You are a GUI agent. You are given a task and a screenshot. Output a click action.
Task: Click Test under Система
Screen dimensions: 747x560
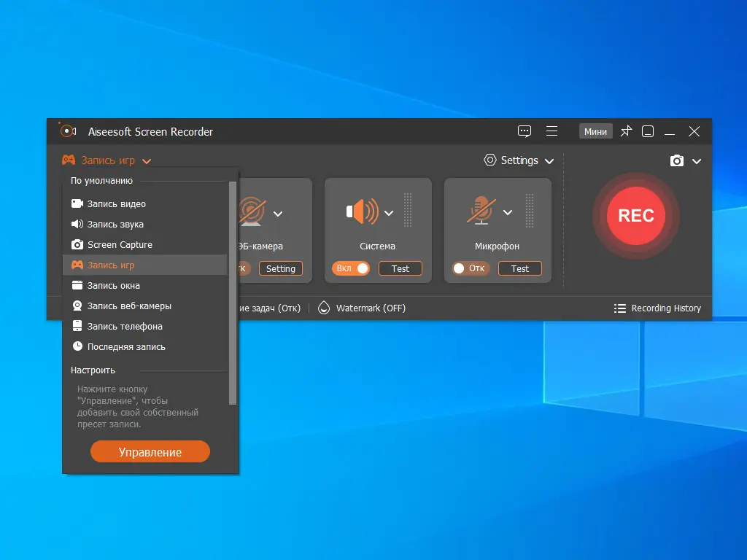[400, 268]
